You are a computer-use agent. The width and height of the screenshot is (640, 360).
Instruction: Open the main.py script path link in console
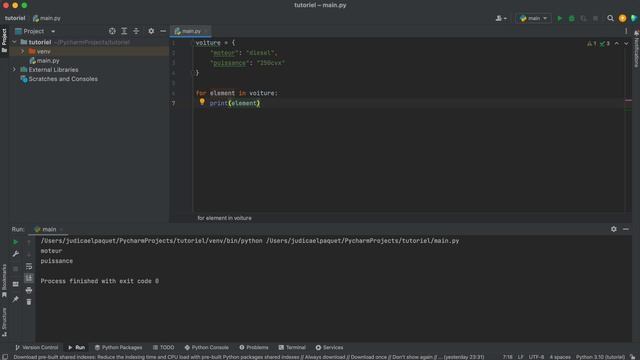click(362, 241)
